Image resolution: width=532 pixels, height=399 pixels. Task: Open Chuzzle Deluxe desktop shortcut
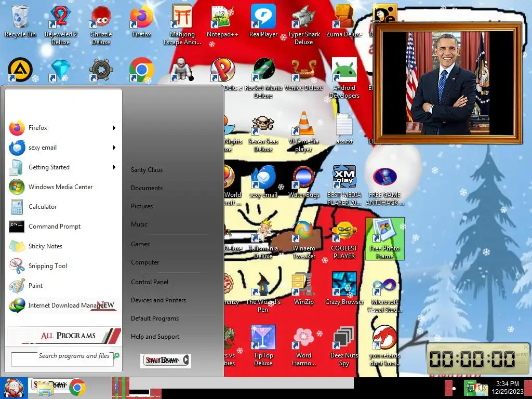tap(101, 25)
